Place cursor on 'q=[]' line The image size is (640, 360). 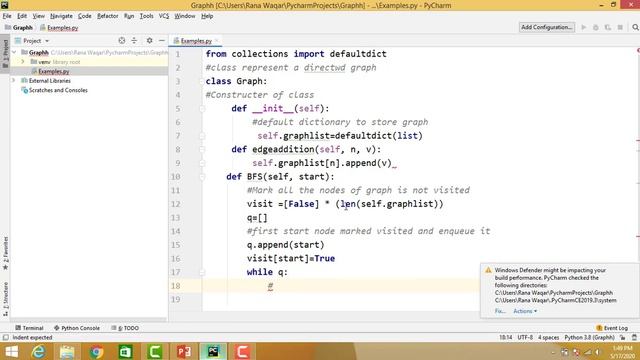(257, 218)
